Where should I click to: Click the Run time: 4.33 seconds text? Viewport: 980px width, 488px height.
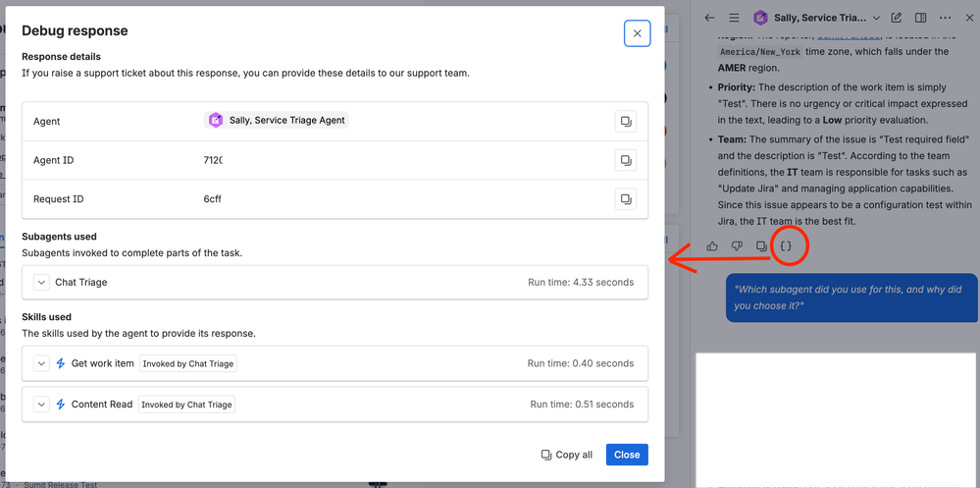click(x=581, y=282)
